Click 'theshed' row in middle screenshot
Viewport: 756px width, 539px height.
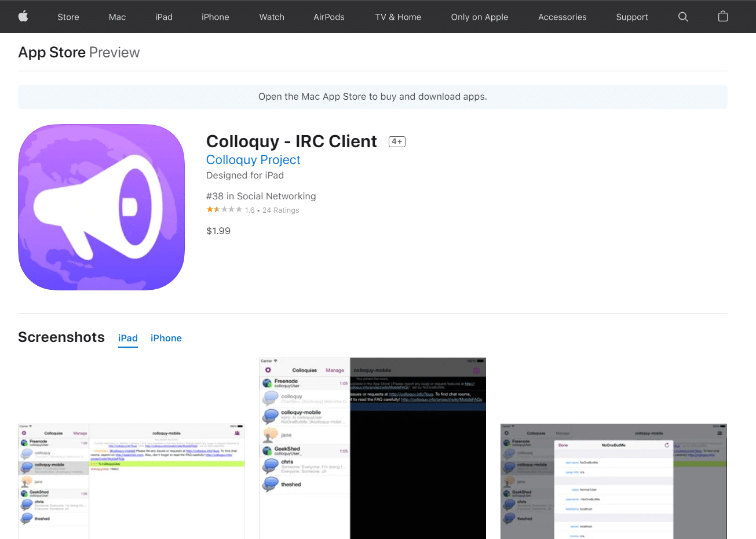(305, 484)
